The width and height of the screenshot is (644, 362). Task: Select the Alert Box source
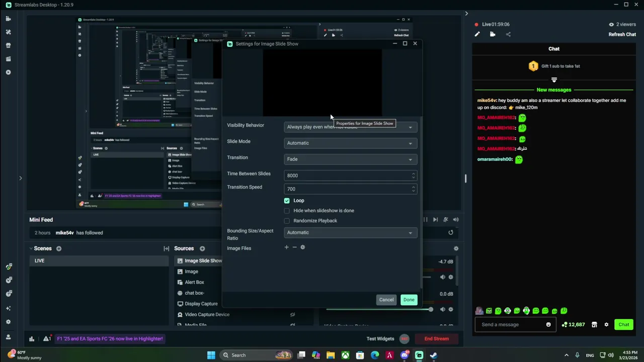tap(194, 283)
